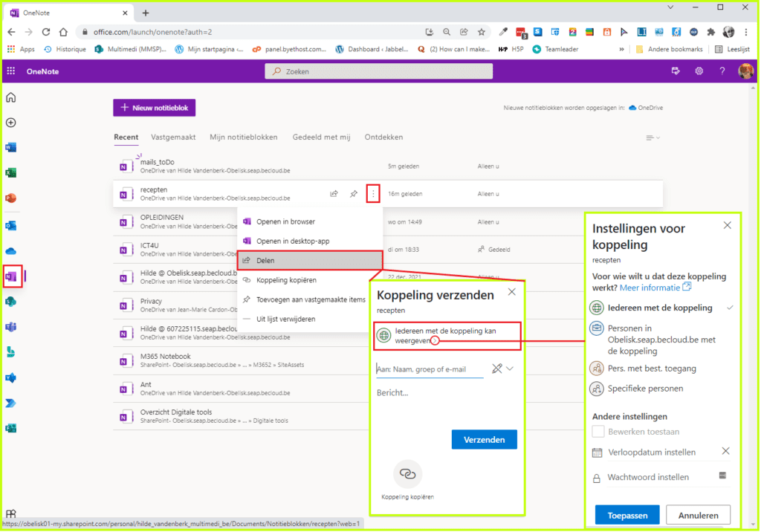
Task: Open settings gear in OneNote header
Action: [699, 71]
